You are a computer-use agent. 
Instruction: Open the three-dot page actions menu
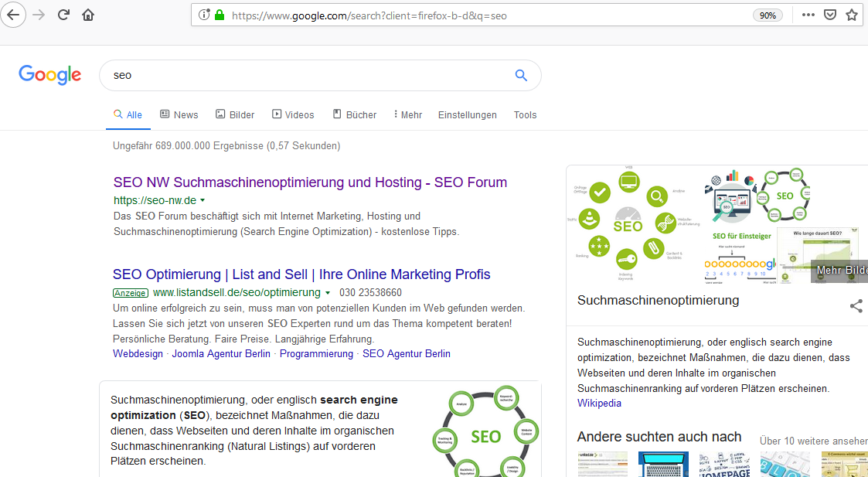click(x=808, y=15)
